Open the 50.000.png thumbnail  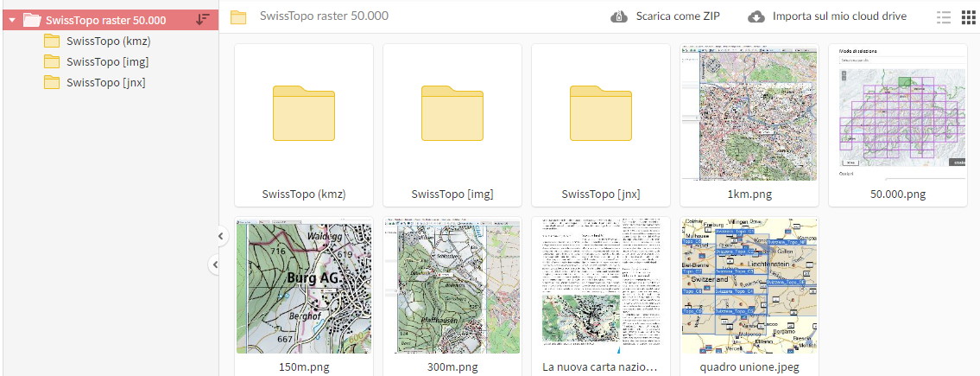898,112
